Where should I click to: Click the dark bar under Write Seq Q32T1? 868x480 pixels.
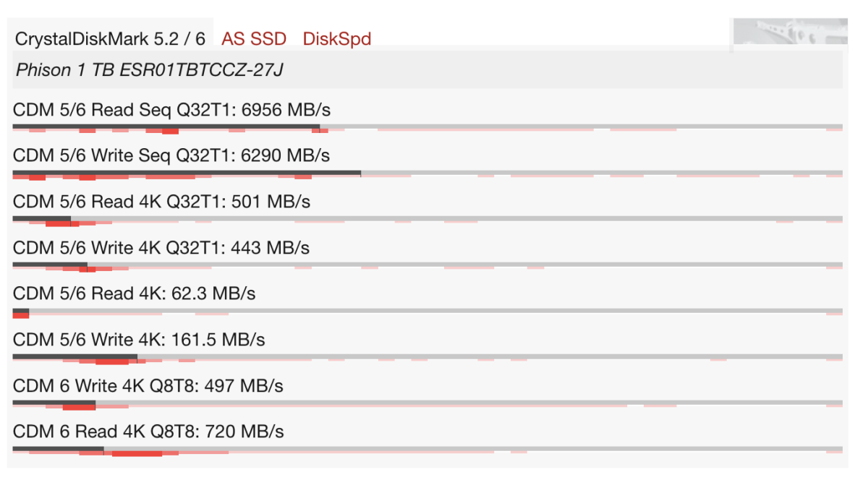tap(187, 173)
